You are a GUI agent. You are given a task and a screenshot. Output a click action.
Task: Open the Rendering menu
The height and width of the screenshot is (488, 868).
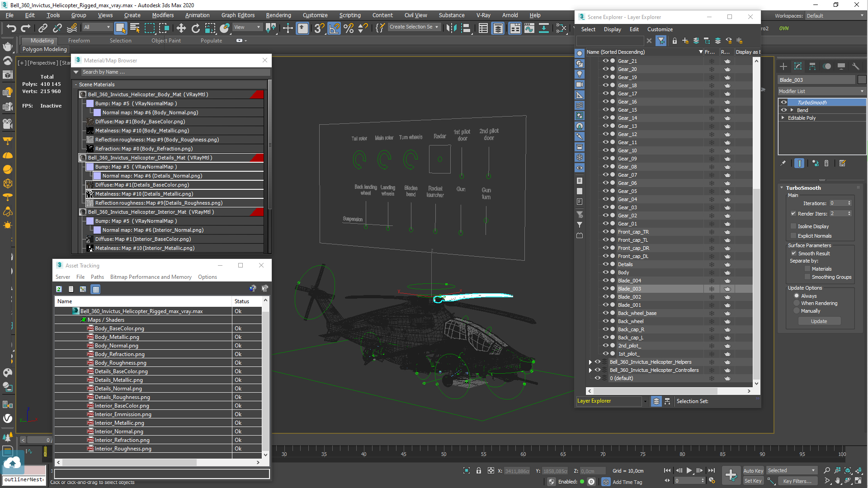tap(278, 15)
